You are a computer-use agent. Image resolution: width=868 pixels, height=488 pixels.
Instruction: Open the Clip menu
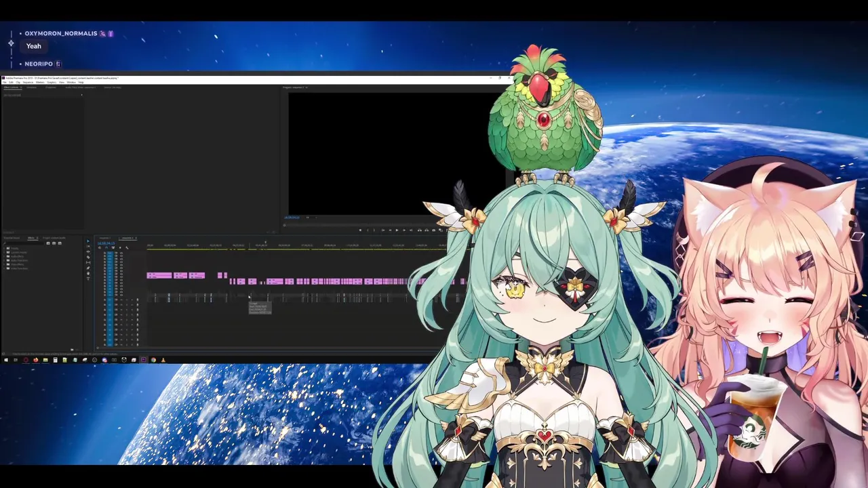tap(18, 82)
